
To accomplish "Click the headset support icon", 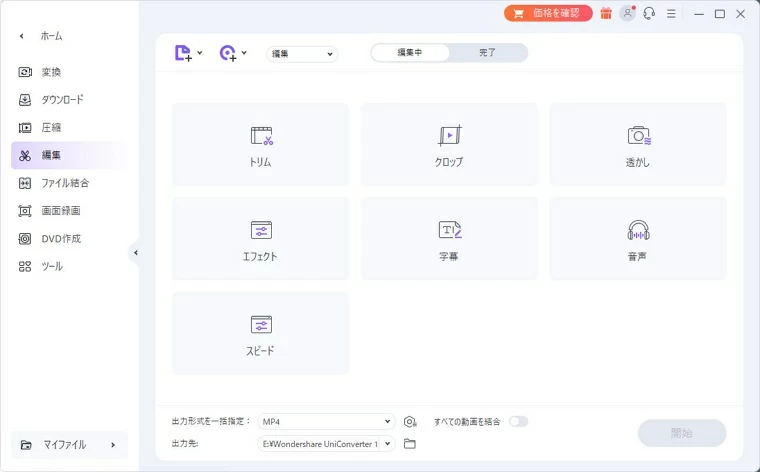I will tap(649, 13).
